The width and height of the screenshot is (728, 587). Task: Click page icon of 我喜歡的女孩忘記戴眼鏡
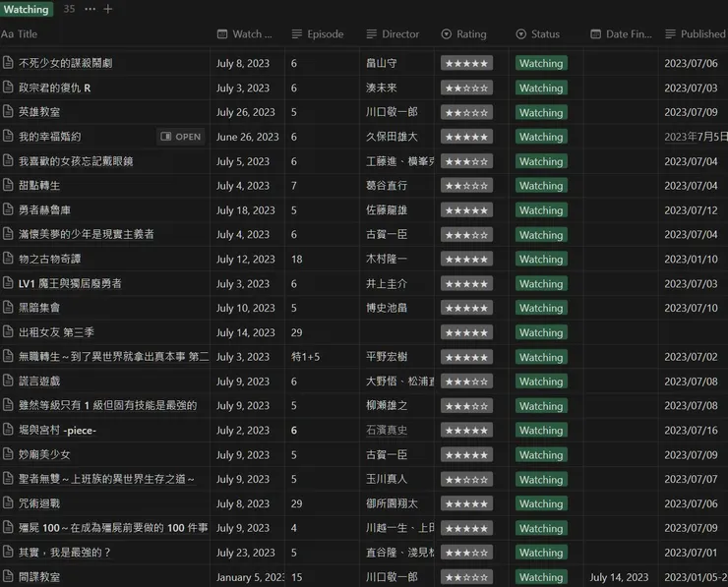(x=8, y=160)
